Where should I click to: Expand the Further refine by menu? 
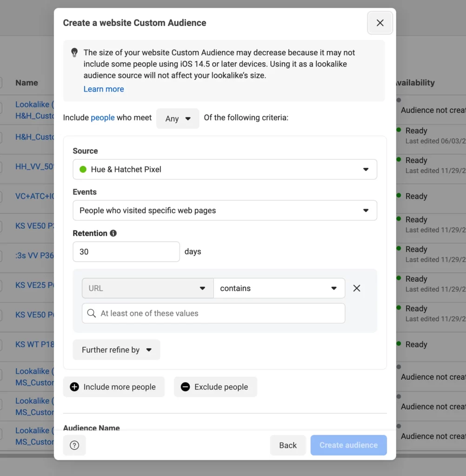[x=116, y=350]
